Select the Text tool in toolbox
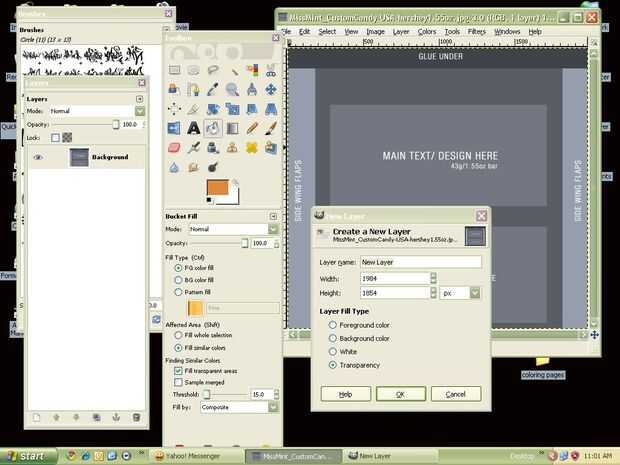The height and width of the screenshot is (465, 620). click(x=193, y=128)
